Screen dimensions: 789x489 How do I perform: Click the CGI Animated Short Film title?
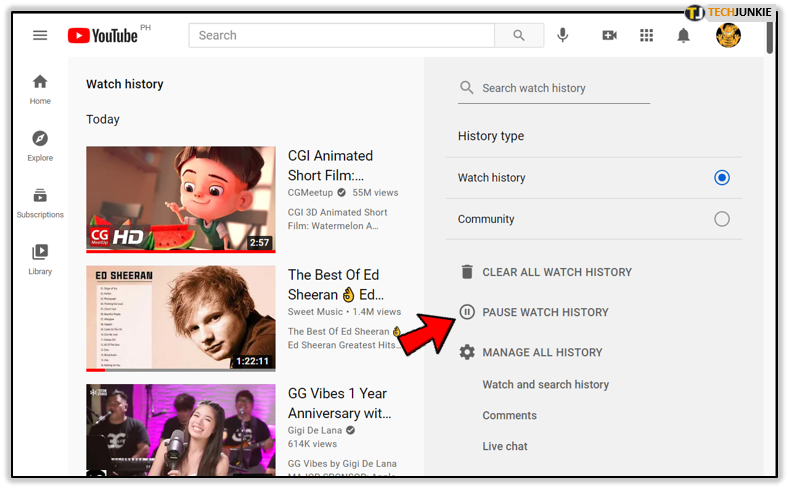point(330,166)
